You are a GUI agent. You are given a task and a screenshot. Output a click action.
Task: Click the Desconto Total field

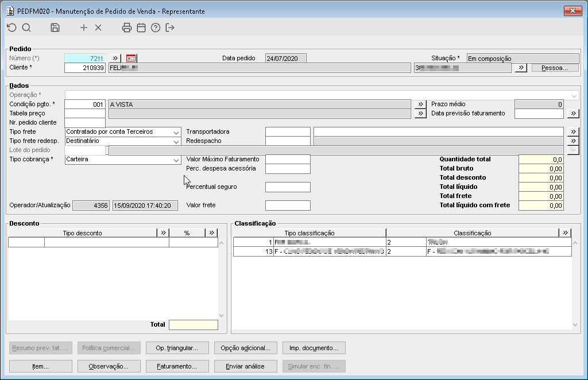[194, 325]
